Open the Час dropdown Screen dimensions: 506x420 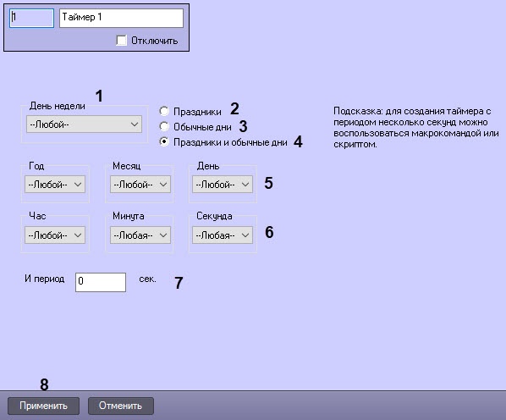(55, 235)
